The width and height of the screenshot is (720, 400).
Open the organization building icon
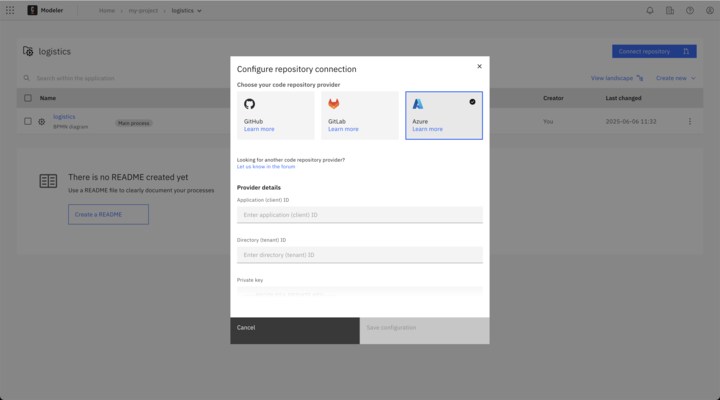pos(670,10)
